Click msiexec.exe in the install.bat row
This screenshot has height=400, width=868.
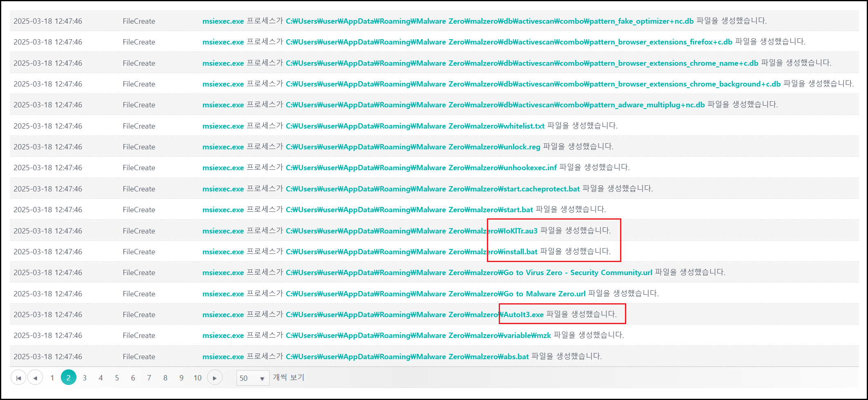click(x=223, y=251)
